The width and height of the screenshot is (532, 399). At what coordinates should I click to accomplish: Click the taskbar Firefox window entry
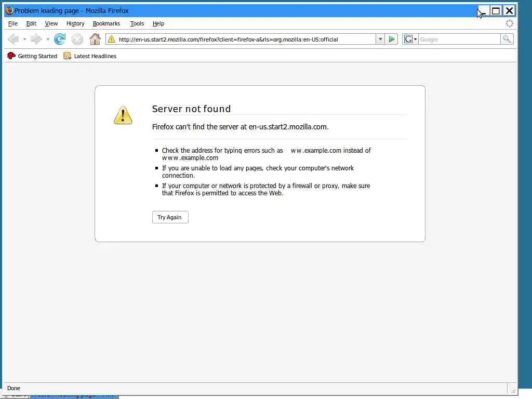click(74, 396)
